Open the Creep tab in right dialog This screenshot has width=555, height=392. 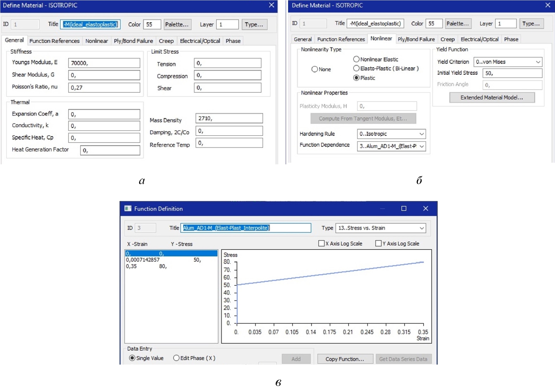(x=447, y=39)
